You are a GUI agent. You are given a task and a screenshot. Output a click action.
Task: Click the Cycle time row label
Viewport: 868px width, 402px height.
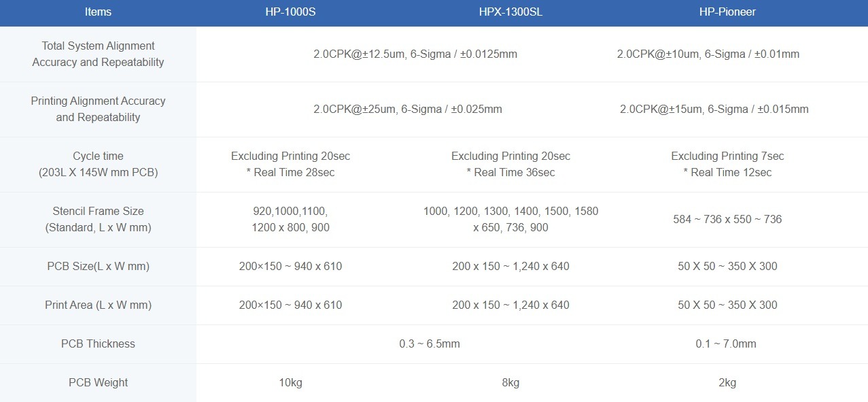pyautogui.click(x=98, y=165)
